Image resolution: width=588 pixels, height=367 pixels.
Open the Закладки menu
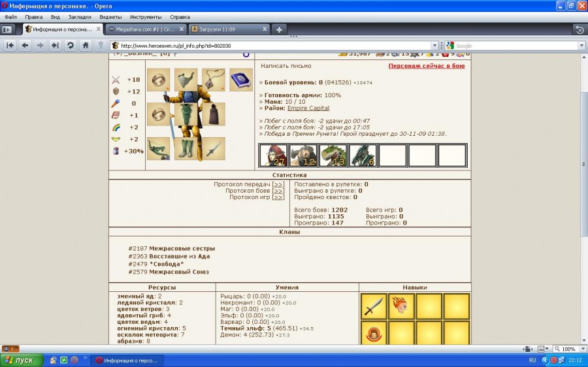80,17
